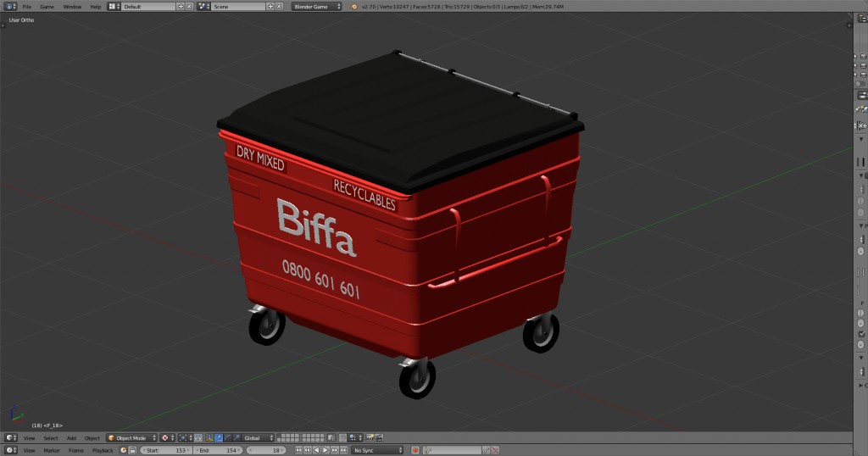Image resolution: width=868 pixels, height=456 pixels.
Task: Click the 3D view editor type icon
Action: click(x=10, y=438)
